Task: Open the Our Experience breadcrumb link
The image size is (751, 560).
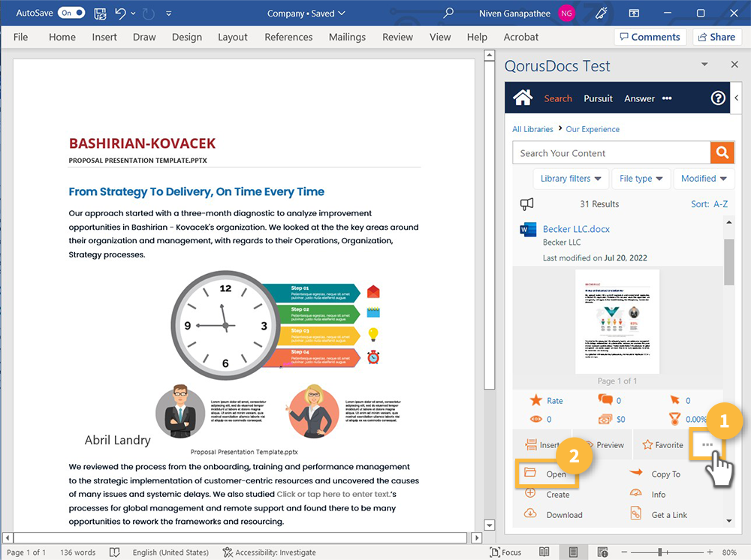Action: pos(593,129)
